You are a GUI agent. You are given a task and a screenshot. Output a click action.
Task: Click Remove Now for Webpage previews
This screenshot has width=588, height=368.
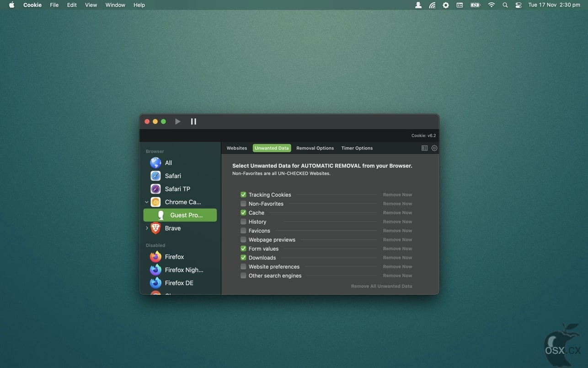pyautogui.click(x=397, y=240)
